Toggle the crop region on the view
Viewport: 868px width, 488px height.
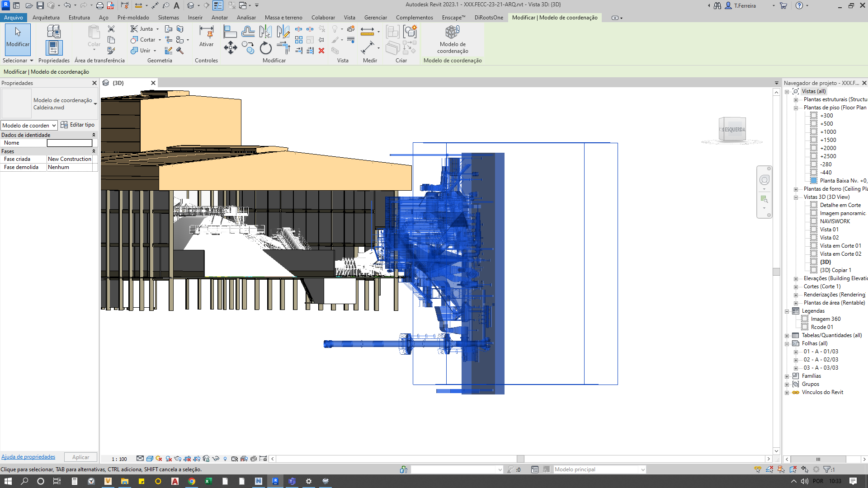187,459
